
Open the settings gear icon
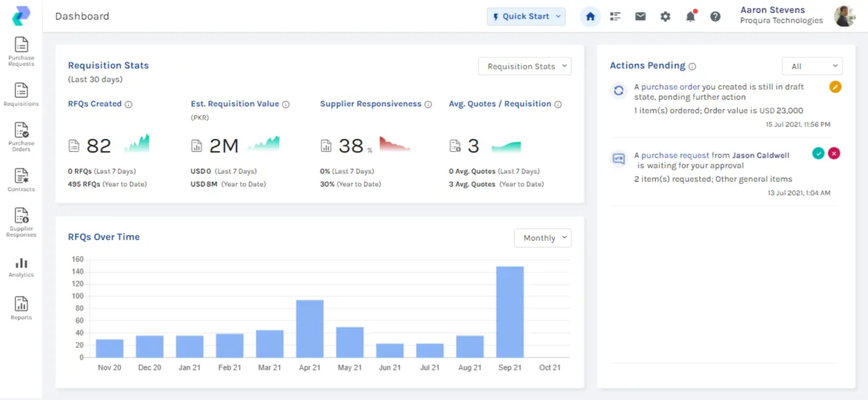[665, 17]
